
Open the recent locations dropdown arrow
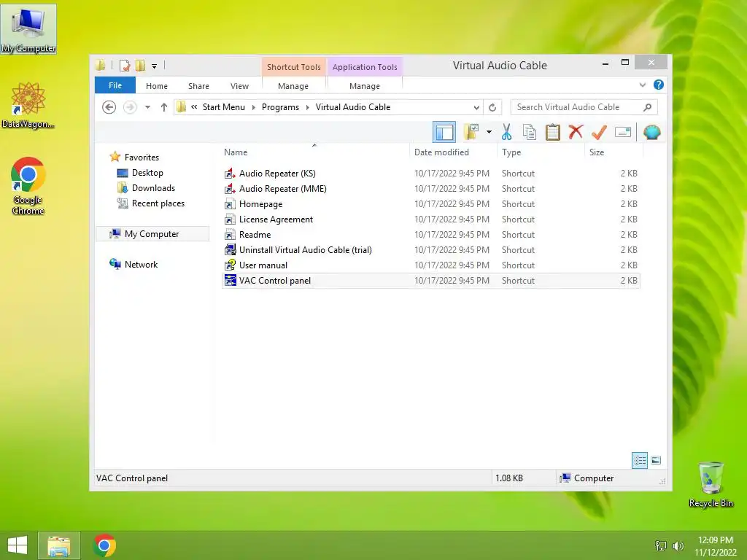tap(147, 107)
